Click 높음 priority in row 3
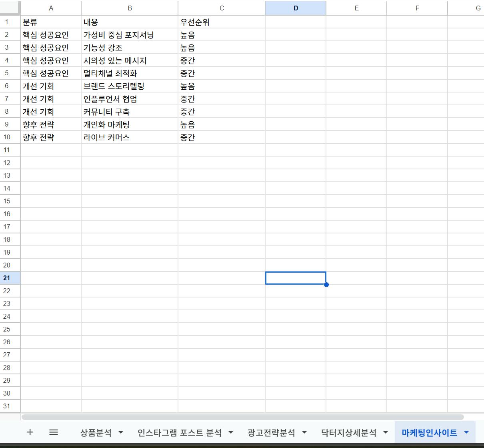484x448 pixels. coord(222,48)
